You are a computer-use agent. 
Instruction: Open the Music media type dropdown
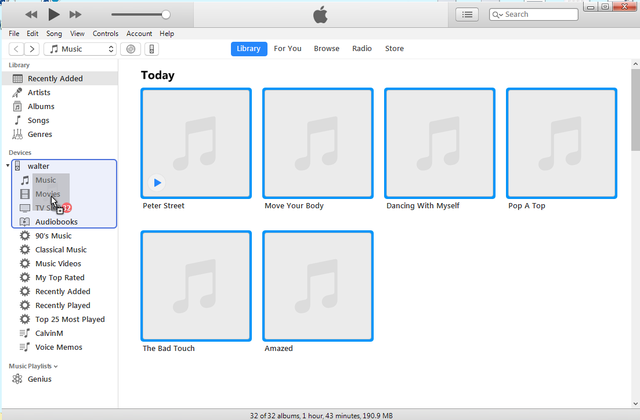tap(80, 49)
